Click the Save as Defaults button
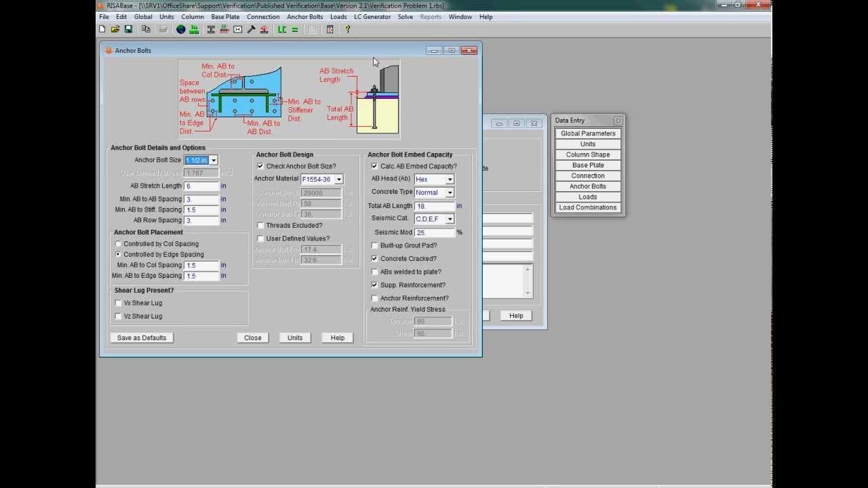868x488 pixels. (x=142, y=338)
